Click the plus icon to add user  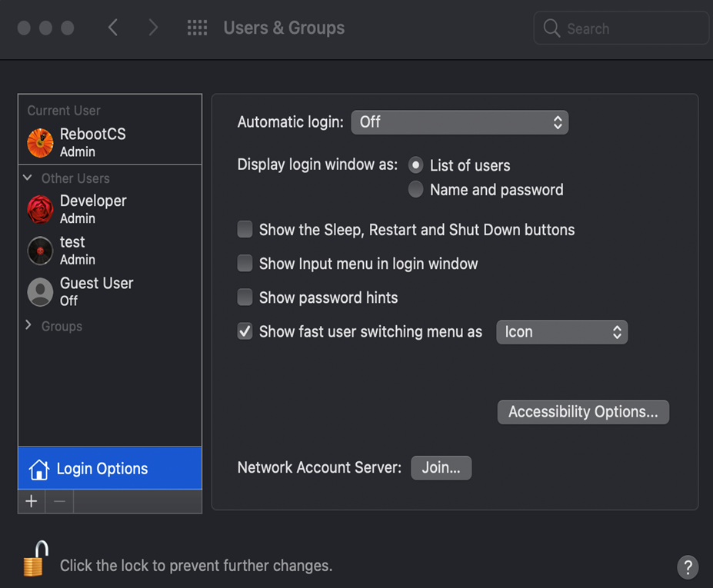(x=31, y=502)
